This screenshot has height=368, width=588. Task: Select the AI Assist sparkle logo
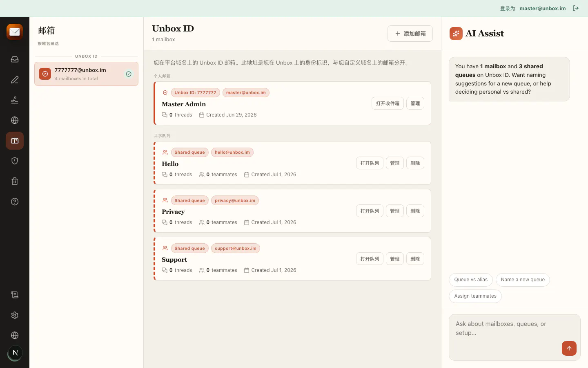[x=456, y=34]
